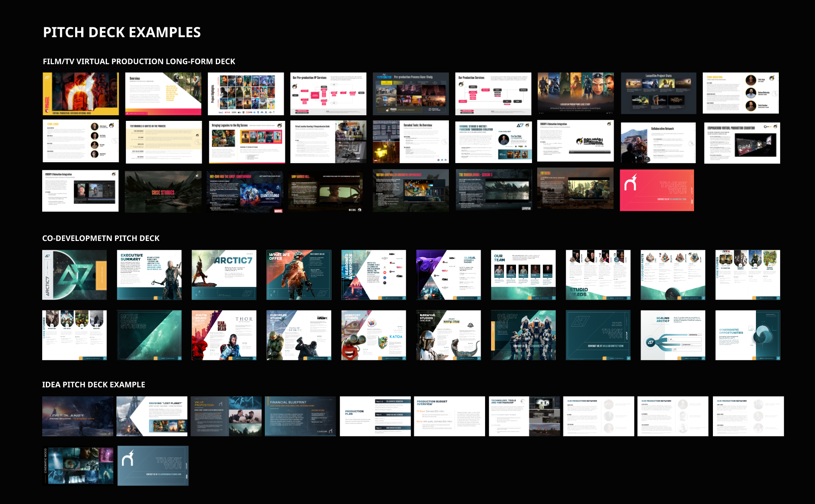Click the Co-Developmetn Pitch Deck heading
This screenshot has height=504, width=815.
tap(101, 238)
